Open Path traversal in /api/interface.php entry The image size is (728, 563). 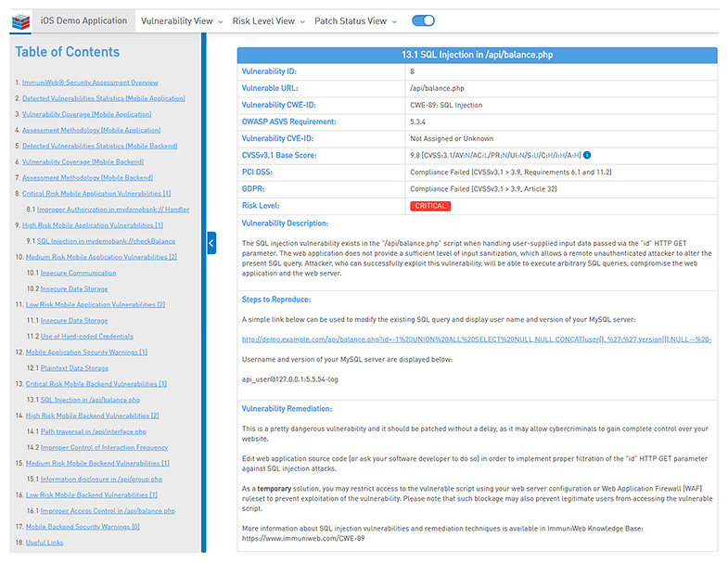(x=93, y=431)
